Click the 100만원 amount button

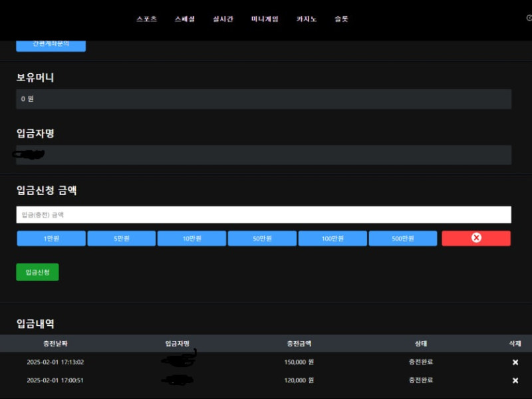[332, 238]
